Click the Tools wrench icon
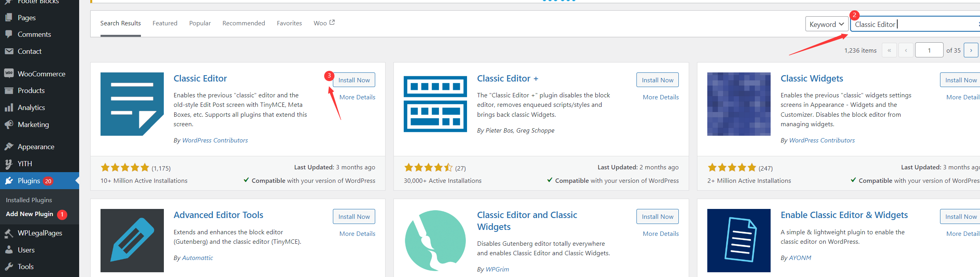This screenshot has width=980, height=277. 9,267
